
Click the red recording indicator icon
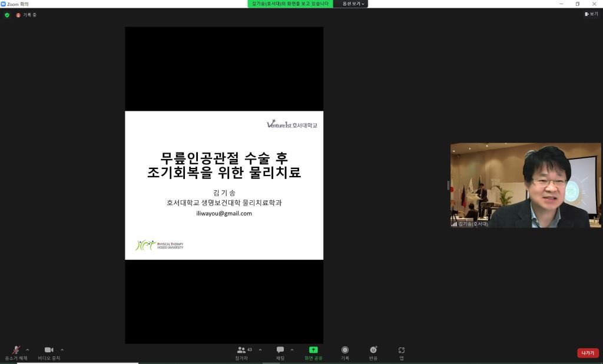[18, 15]
